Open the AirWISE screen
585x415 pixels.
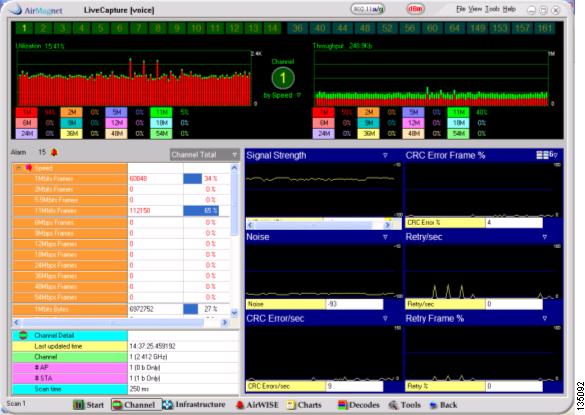[257, 405]
